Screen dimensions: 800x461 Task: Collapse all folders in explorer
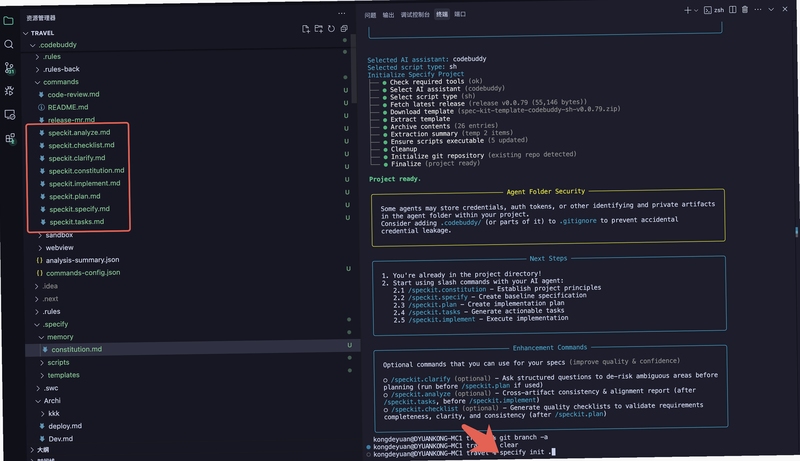[344, 29]
